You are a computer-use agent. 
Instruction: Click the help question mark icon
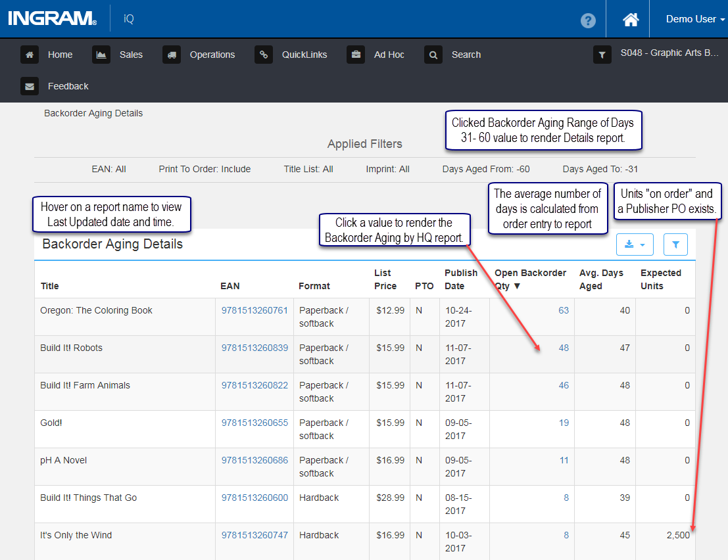588,20
